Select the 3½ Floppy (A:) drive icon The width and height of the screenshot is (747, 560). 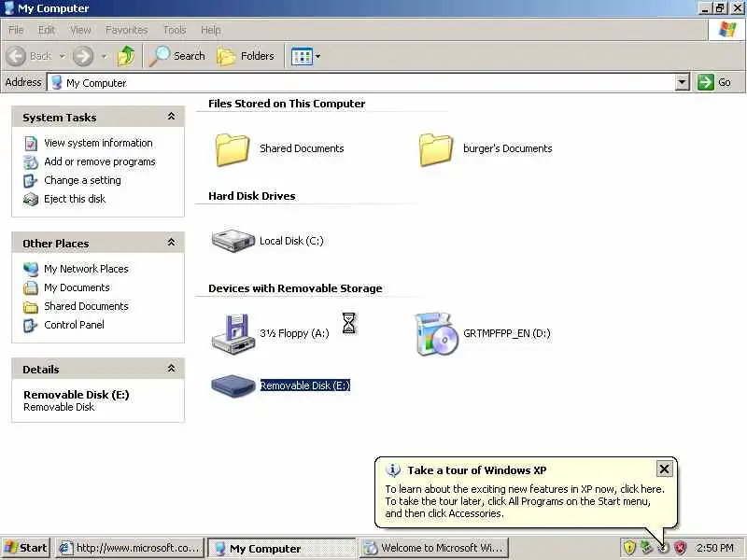[x=233, y=334]
